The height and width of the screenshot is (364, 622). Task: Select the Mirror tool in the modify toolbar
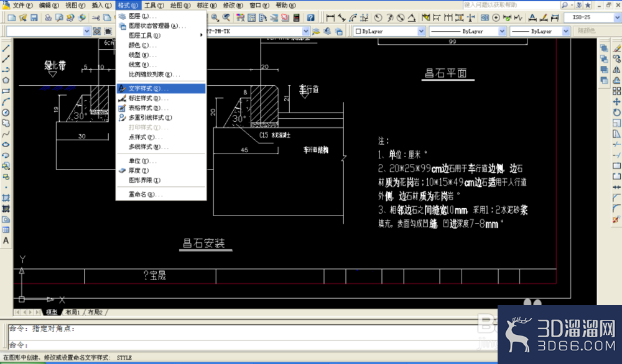pyautogui.click(x=616, y=70)
